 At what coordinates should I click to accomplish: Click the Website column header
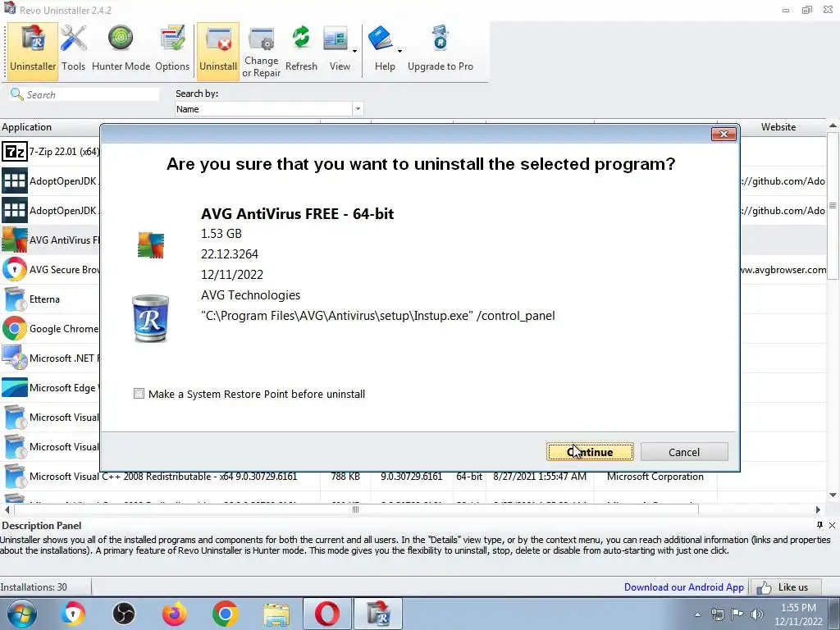pos(778,127)
